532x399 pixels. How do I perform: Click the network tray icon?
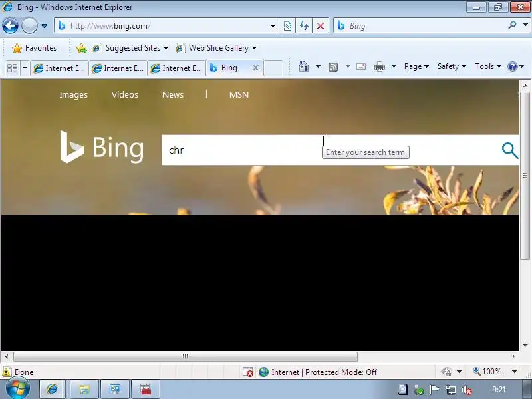[x=451, y=390]
